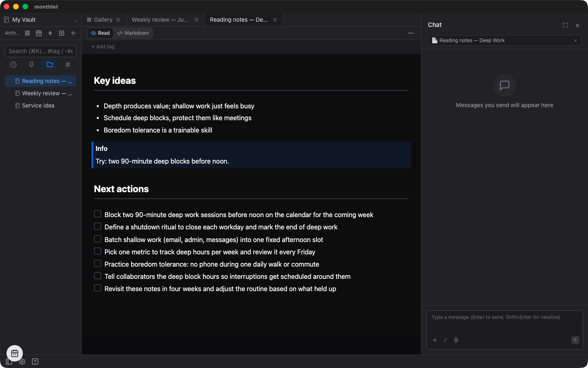The image size is (588, 368).
Task: Close the Gallery tab
Action: (x=118, y=20)
